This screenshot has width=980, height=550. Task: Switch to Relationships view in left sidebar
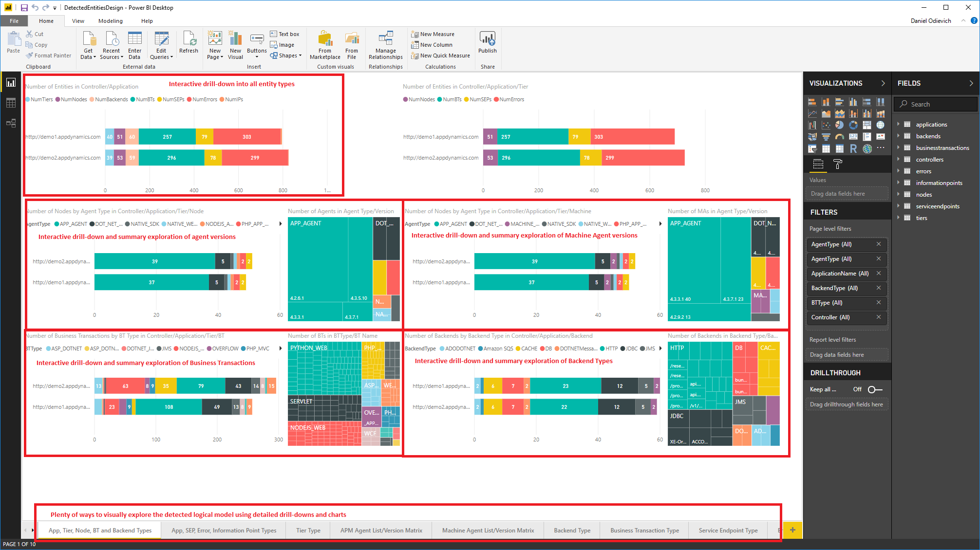11,123
